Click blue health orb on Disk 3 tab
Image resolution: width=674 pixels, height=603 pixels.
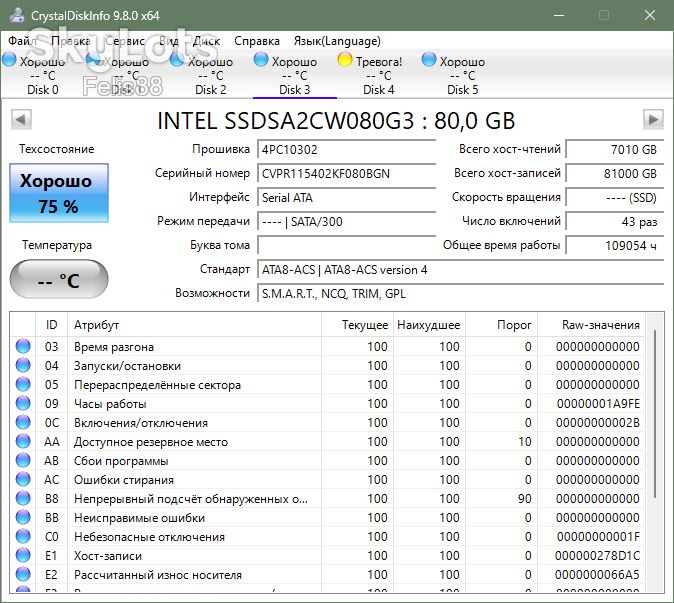[261, 60]
